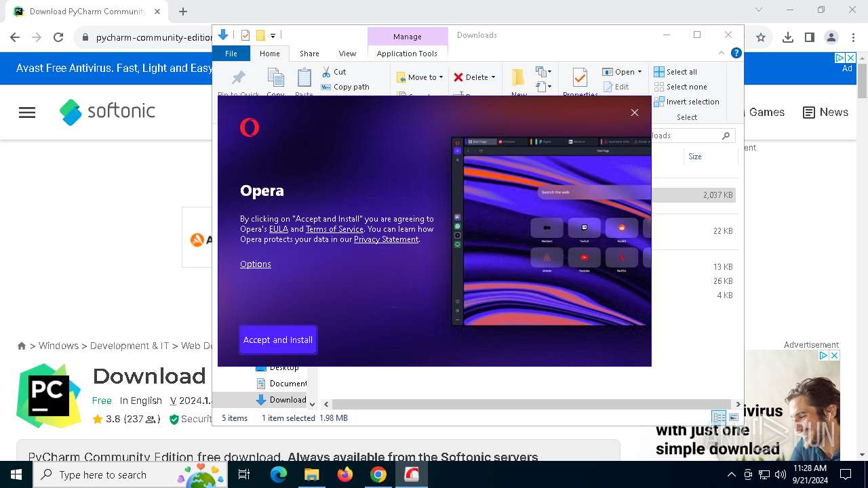Open the Terms of Service link

pos(334,229)
